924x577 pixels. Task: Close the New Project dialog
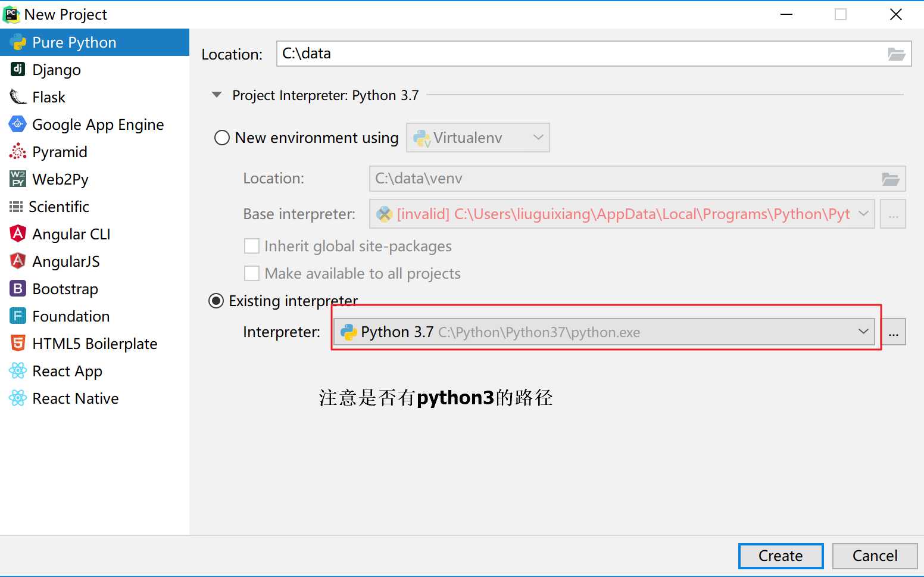click(x=896, y=14)
